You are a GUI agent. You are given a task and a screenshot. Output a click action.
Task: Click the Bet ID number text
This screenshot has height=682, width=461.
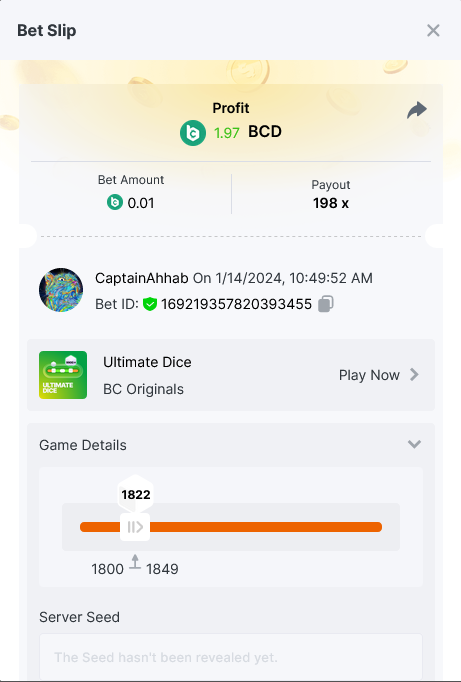click(237, 304)
